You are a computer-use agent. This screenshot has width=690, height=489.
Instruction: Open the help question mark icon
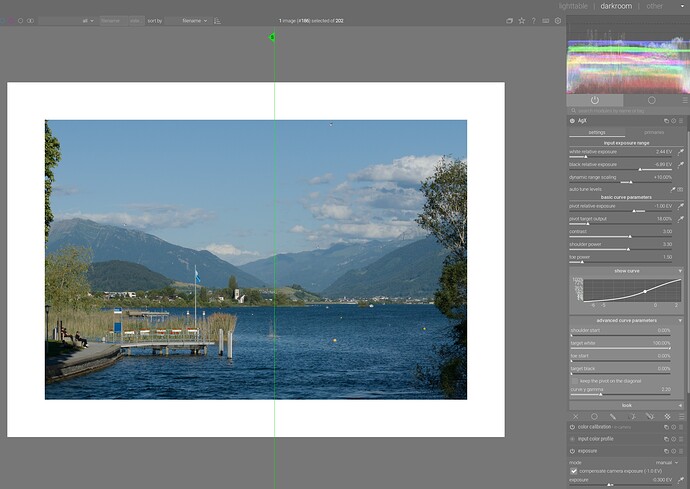click(x=533, y=21)
